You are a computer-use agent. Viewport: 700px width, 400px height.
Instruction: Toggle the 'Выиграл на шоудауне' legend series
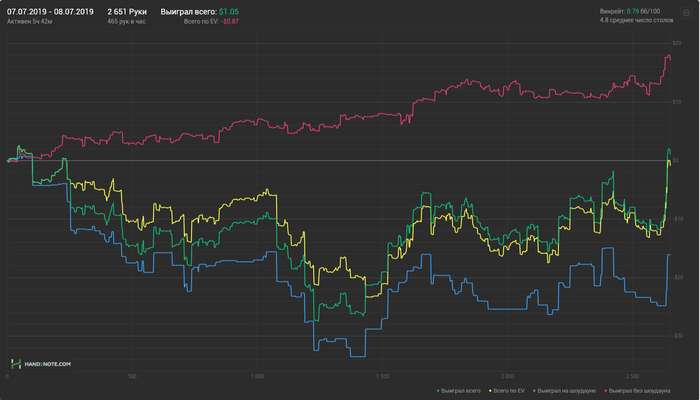(564, 391)
